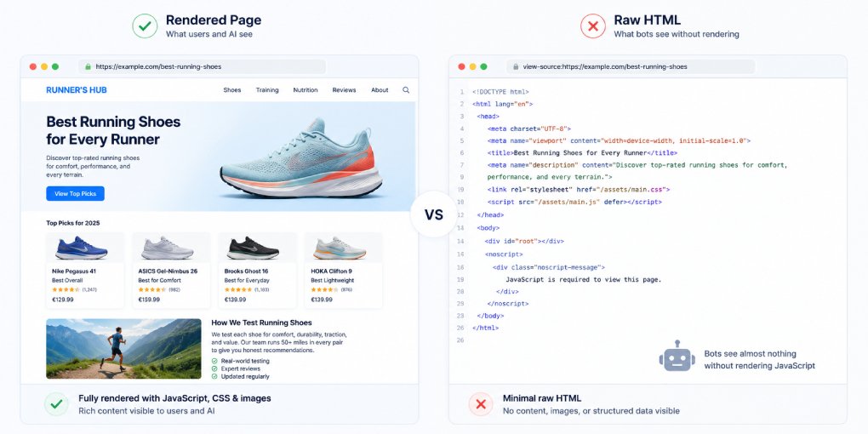Open the Nike Pegasus 41 shoe thumbnail
Image resolution: width=868 pixels, height=434 pixels.
click(x=82, y=248)
